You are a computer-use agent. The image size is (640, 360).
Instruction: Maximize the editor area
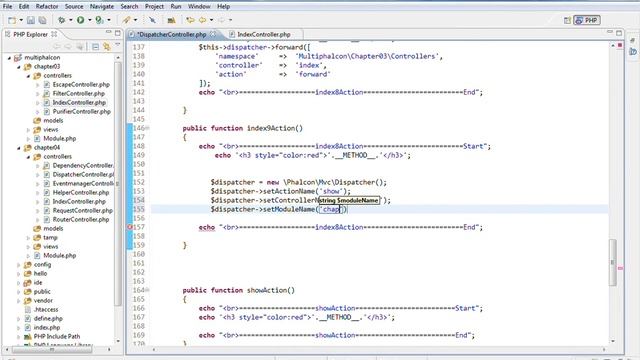pyautogui.click(x=619, y=33)
